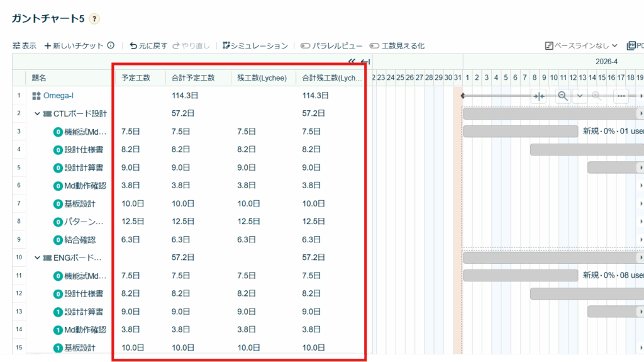Open the help icon beside ガントチャート5

click(x=94, y=19)
